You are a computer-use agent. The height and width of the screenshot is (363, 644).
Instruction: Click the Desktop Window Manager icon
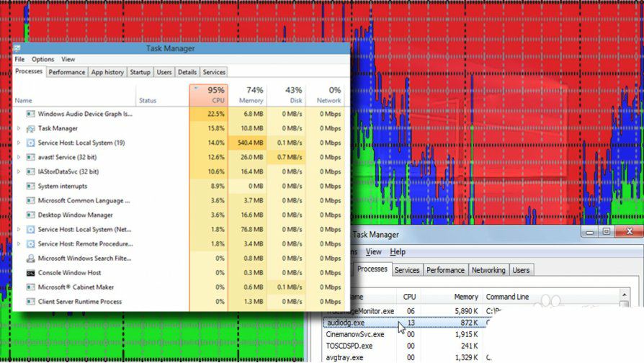pyautogui.click(x=30, y=215)
